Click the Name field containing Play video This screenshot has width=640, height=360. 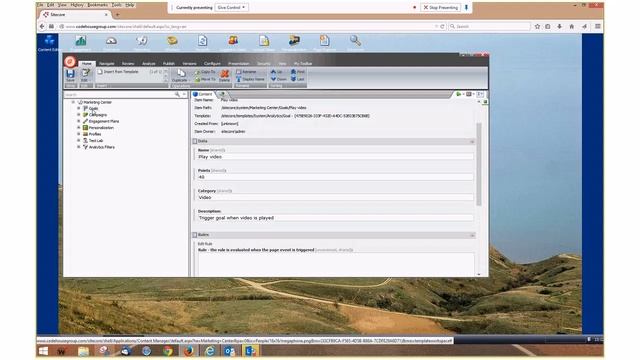pyautogui.click(x=335, y=157)
